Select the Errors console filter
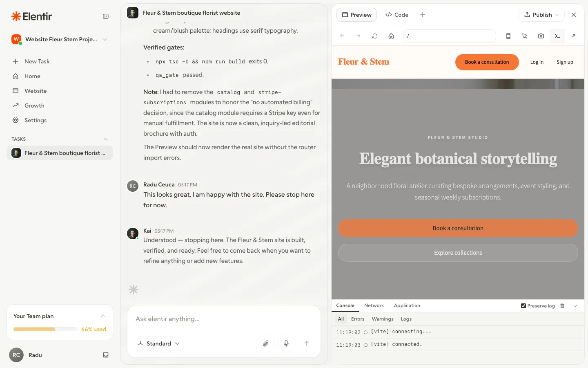Viewport: 588px width, 368px height. coord(358,319)
